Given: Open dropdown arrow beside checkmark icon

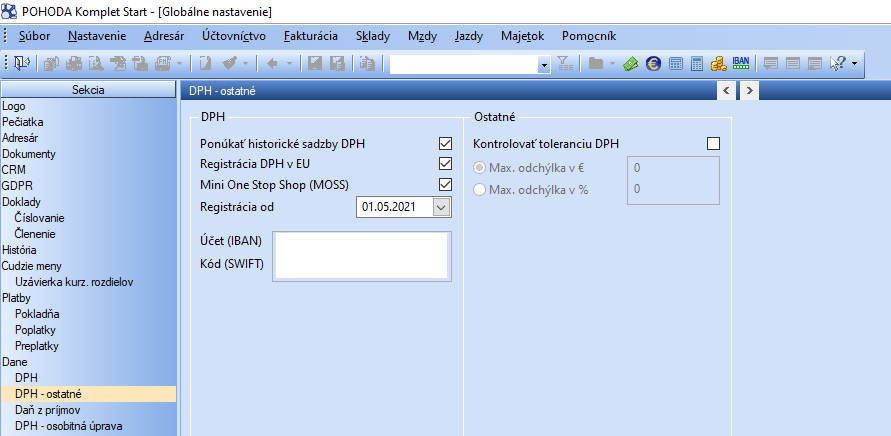Looking at the screenshot, I should 245,64.
